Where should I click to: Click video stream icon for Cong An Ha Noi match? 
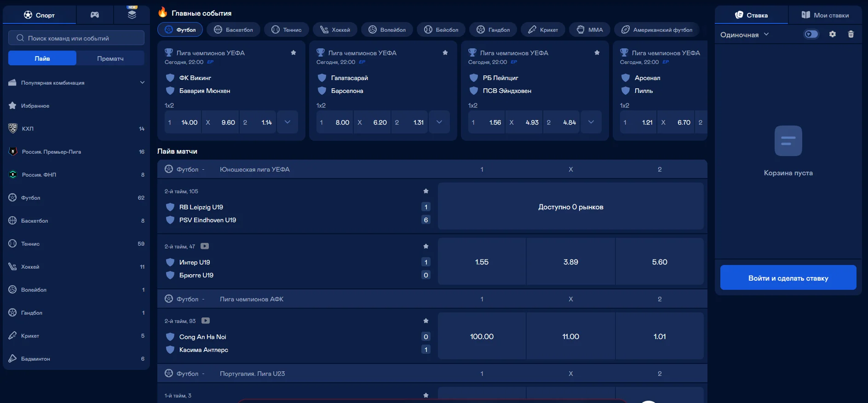click(x=206, y=321)
